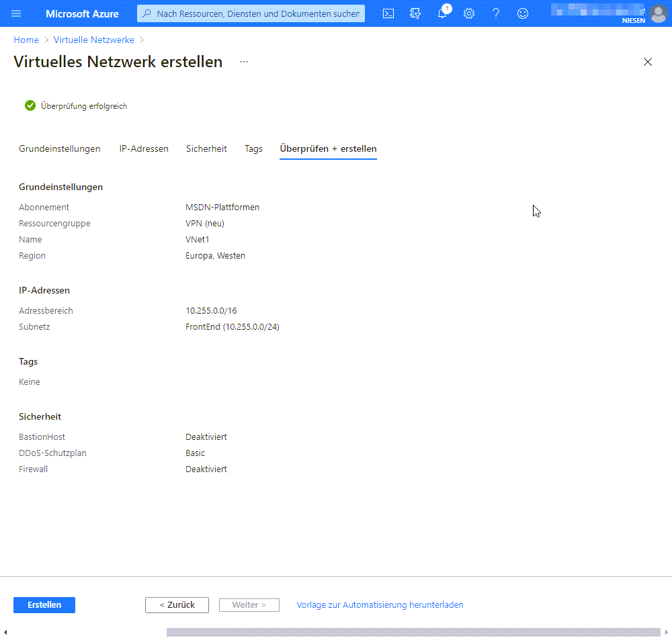Show notifications bell
This screenshot has width=672, height=638.
[442, 13]
